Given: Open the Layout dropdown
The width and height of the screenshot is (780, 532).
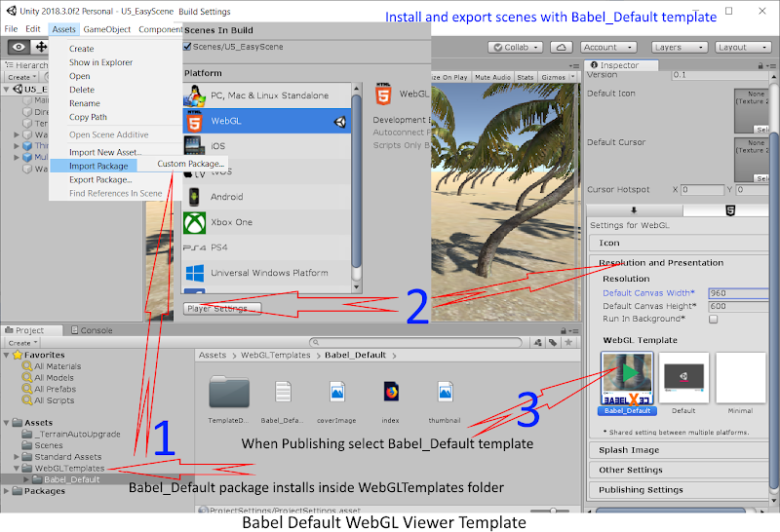Looking at the screenshot, I should [743, 47].
